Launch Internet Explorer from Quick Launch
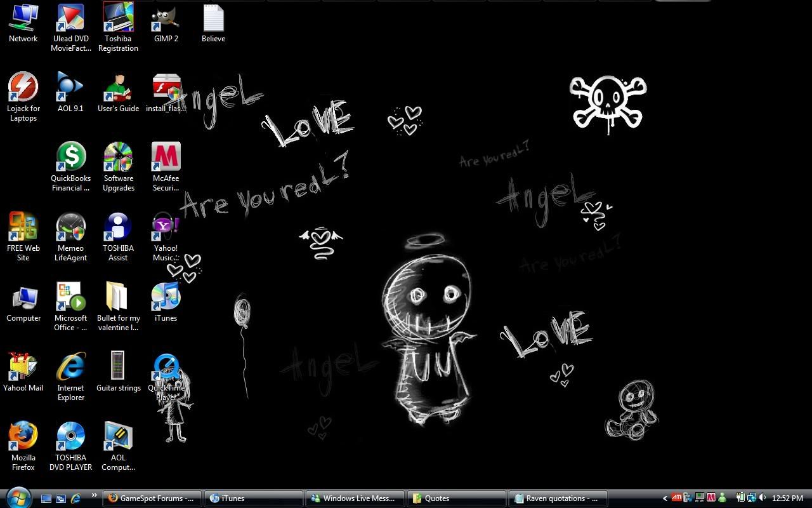 75,498
